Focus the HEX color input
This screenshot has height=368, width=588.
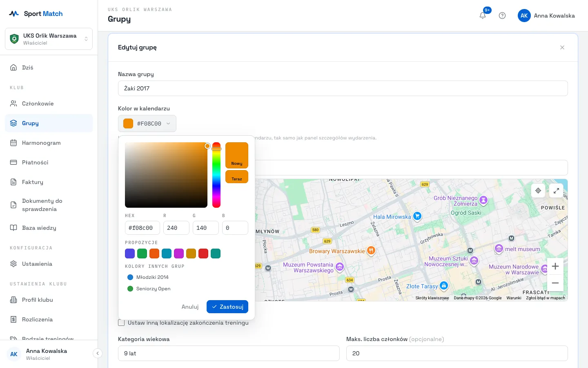pos(143,228)
